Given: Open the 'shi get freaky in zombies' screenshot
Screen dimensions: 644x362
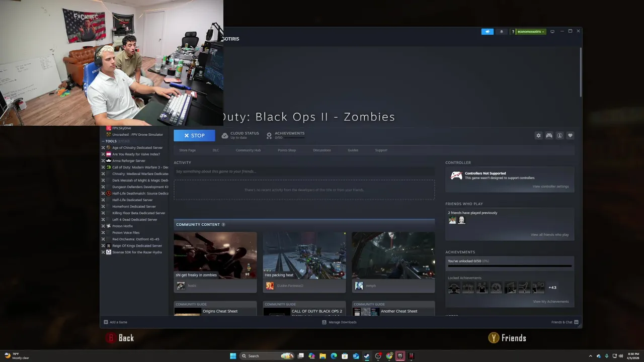Looking at the screenshot, I should point(215,255).
